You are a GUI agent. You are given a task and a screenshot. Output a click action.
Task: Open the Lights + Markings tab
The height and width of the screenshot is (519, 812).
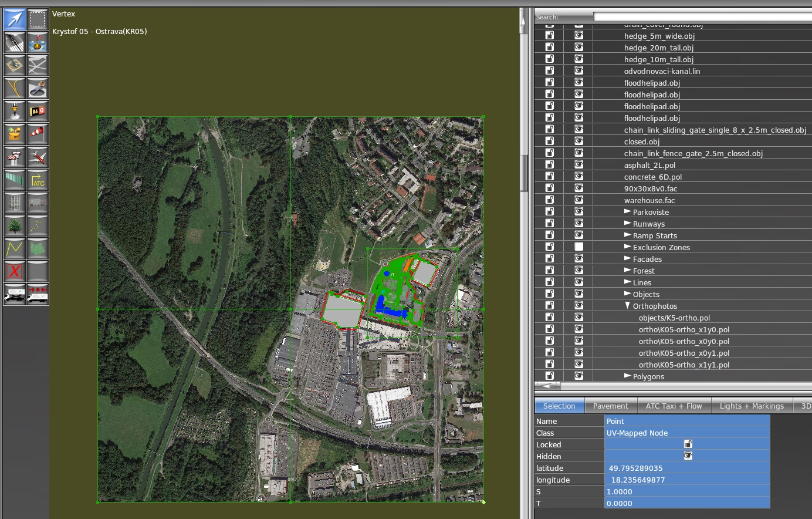(752, 406)
